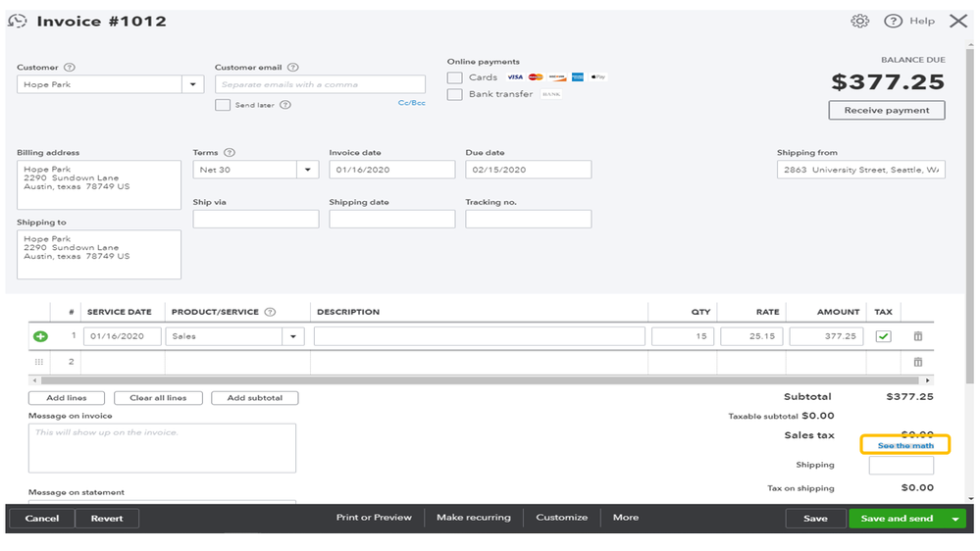
Task: Click the Apple Pay logo
Action: pyautogui.click(x=598, y=76)
